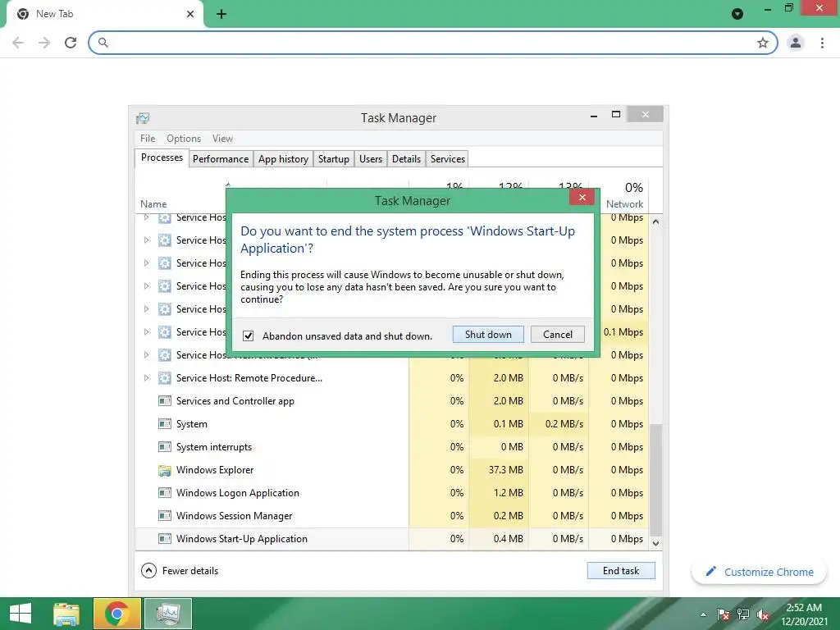The height and width of the screenshot is (630, 840).
Task: Open the Chrome profile avatar
Action: [796, 43]
